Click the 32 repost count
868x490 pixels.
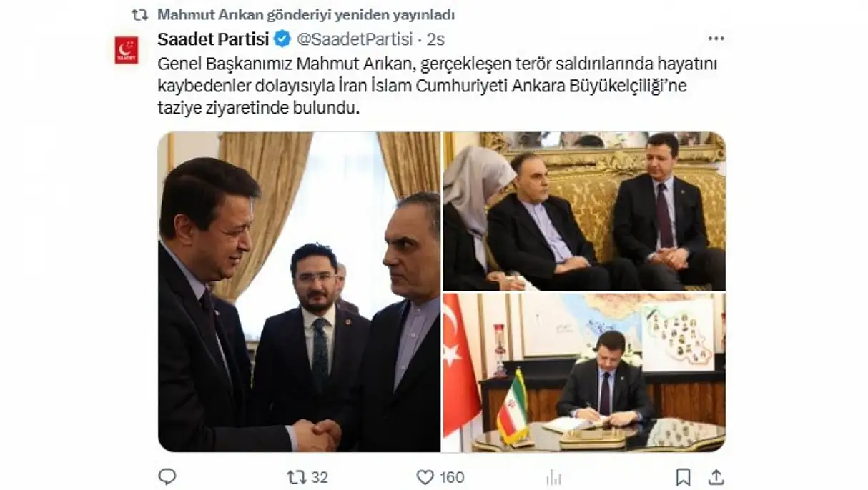click(x=320, y=477)
